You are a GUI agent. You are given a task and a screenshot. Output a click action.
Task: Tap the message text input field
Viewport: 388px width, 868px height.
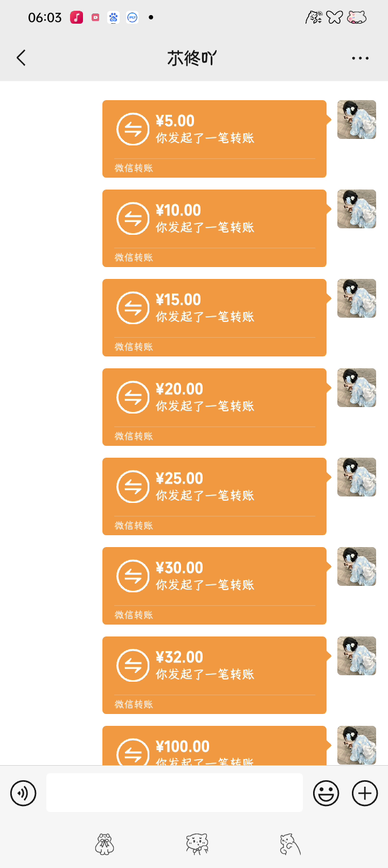click(174, 793)
